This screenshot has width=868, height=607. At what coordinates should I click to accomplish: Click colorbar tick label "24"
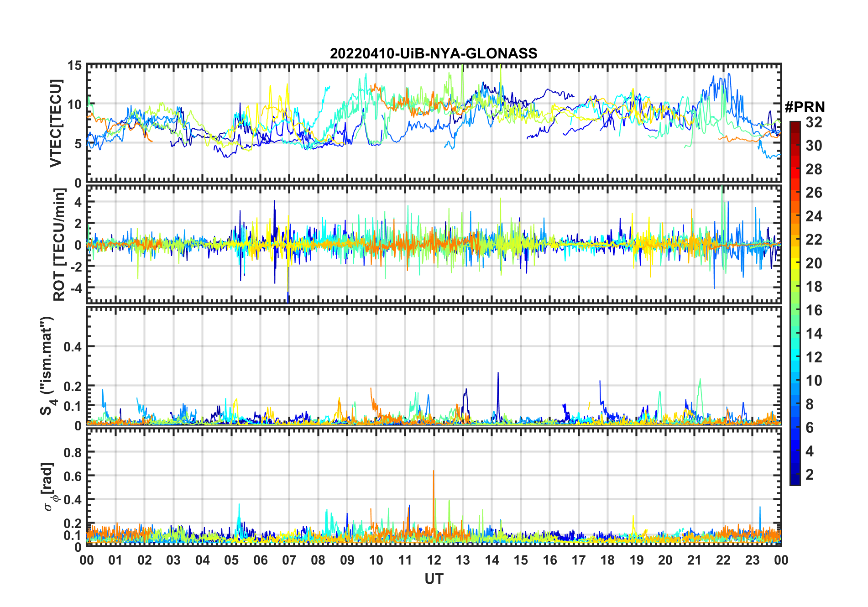coord(814,216)
